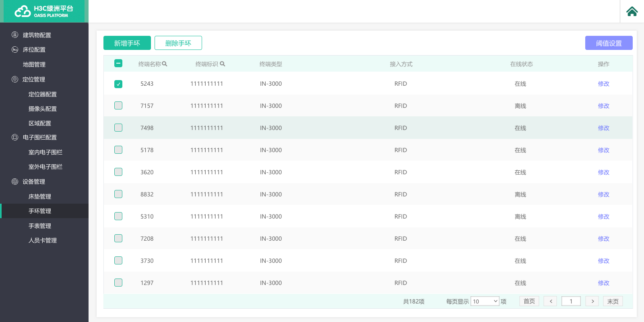
Task: Click the 新增手环 button
Action: click(127, 43)
